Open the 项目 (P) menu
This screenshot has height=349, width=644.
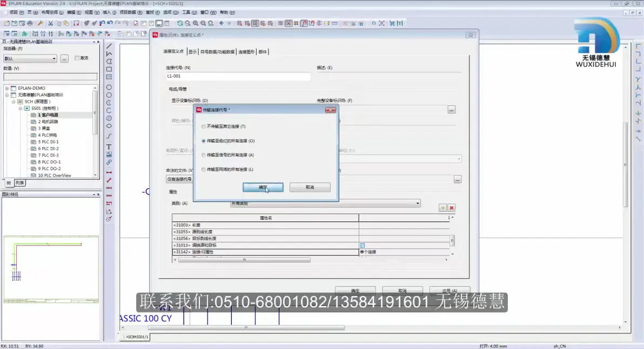pos(16,12)
